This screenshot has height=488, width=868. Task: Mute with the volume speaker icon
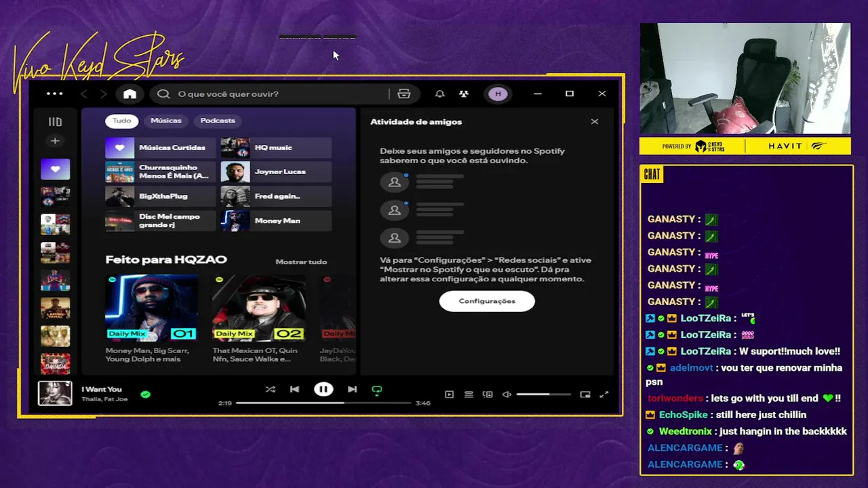(506, 394)
